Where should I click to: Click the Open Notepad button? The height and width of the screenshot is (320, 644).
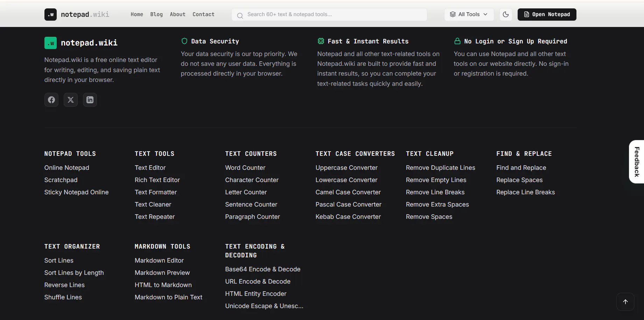coord(547,14)
